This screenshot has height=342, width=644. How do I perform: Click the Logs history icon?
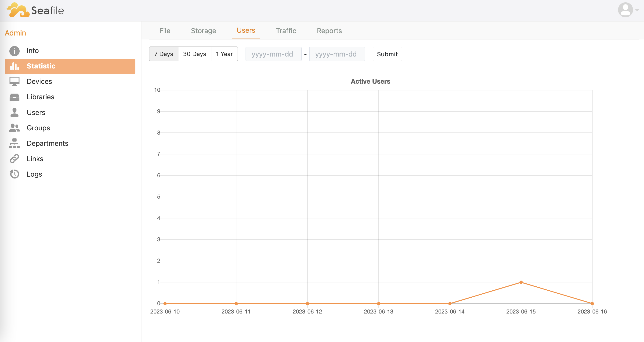coord(14,174)
